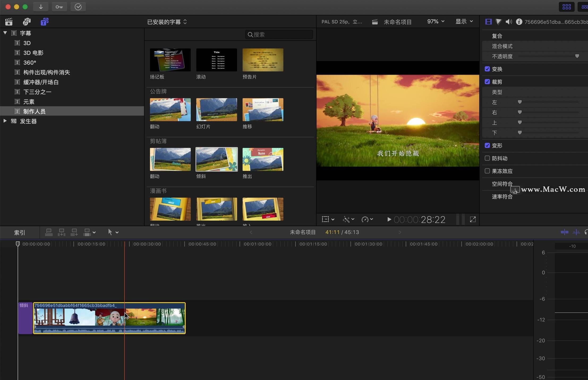Open the Photos and Audio sidebar

(x=27, y=22)
